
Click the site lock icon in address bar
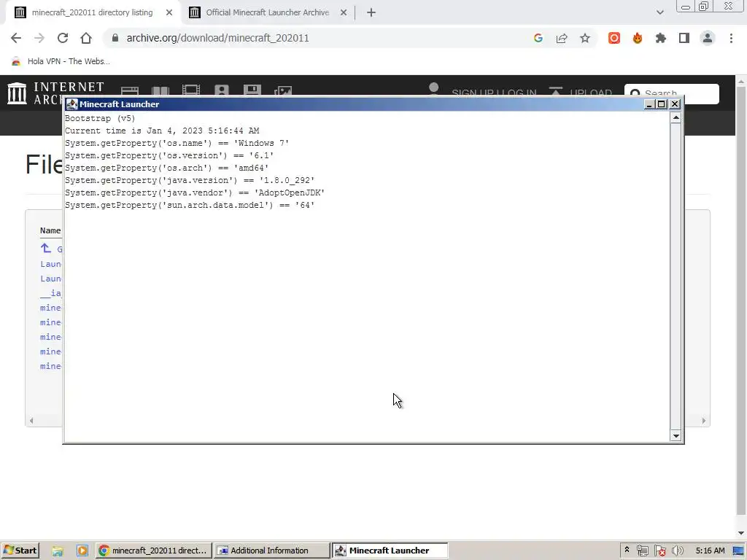115,38
